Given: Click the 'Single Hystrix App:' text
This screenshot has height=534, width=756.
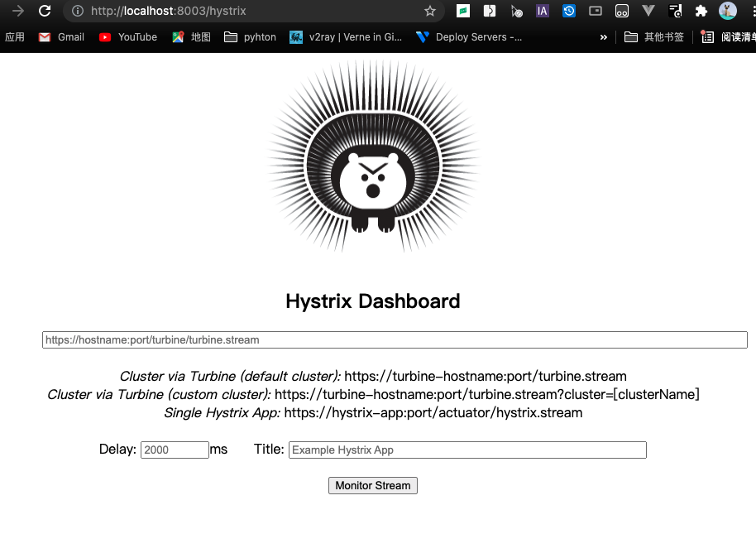Looking at the screenshot, I should click(222, 413).
